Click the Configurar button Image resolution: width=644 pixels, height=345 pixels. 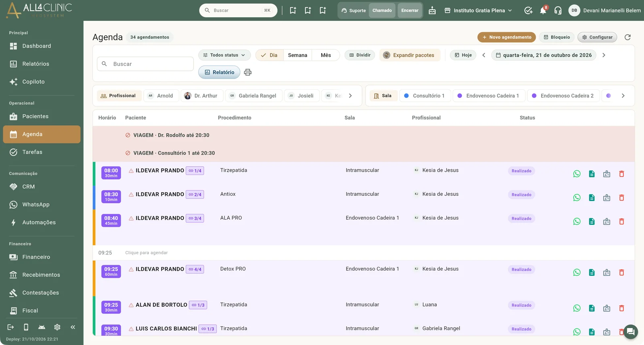tap(597, 37)
